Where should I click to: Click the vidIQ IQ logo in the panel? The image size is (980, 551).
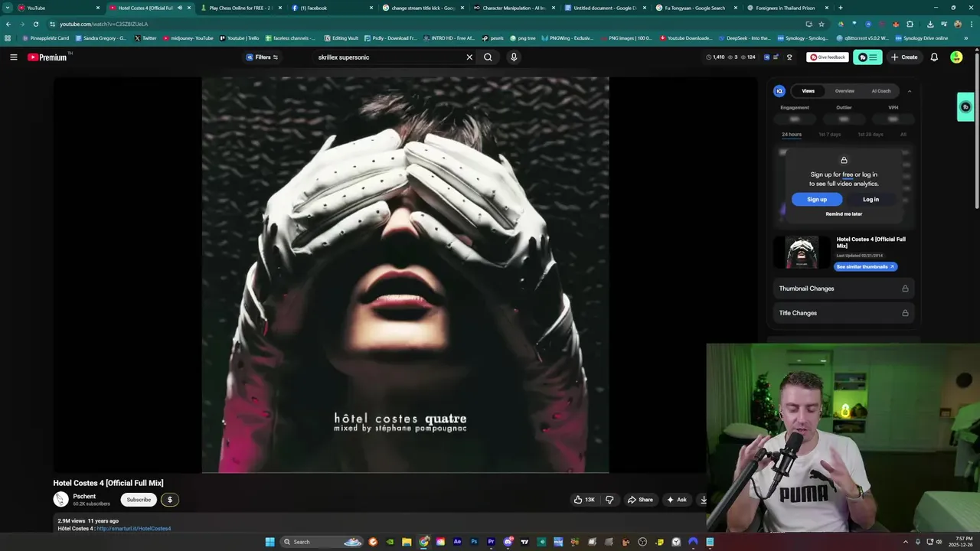tap(779, 91)
